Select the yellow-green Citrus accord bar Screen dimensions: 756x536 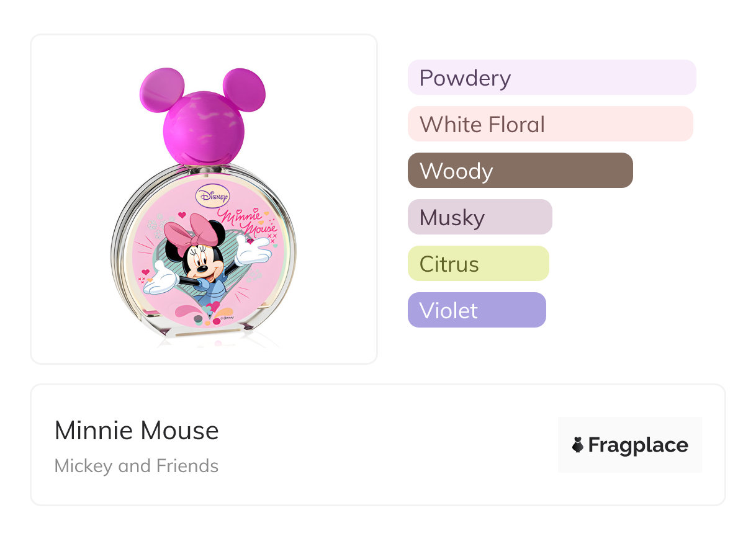pos(478,264)
